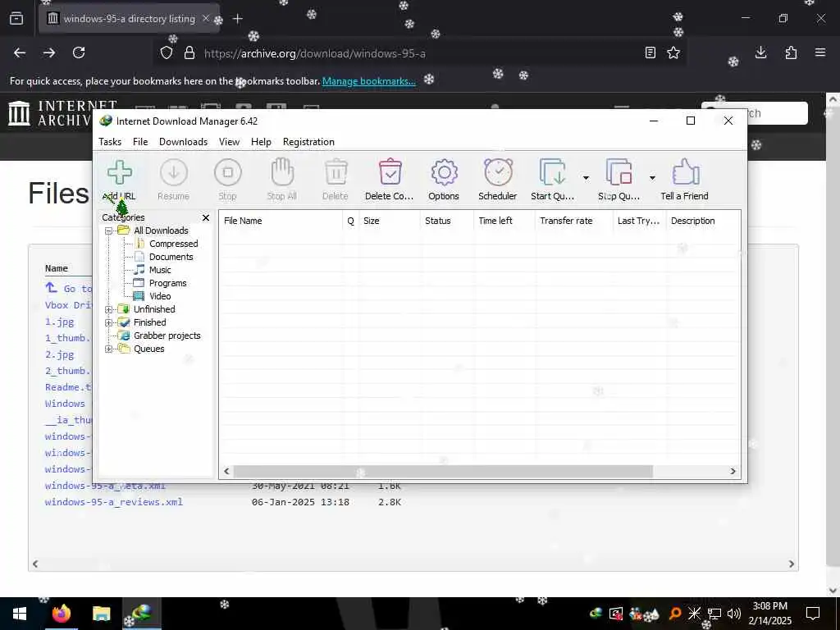Click Firefox back navigation arrow
The image size is (840, 630).
20,53
